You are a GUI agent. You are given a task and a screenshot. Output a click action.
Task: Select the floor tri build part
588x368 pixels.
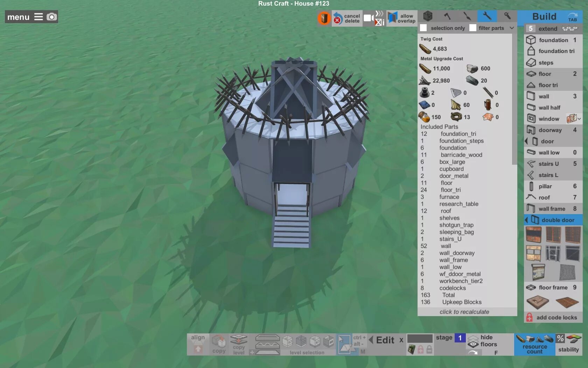click(553, 85)
